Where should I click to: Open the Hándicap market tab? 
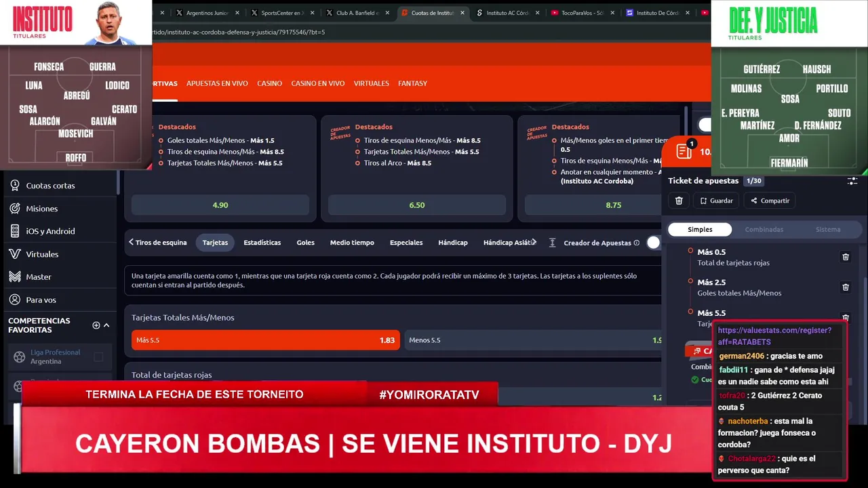453,243
